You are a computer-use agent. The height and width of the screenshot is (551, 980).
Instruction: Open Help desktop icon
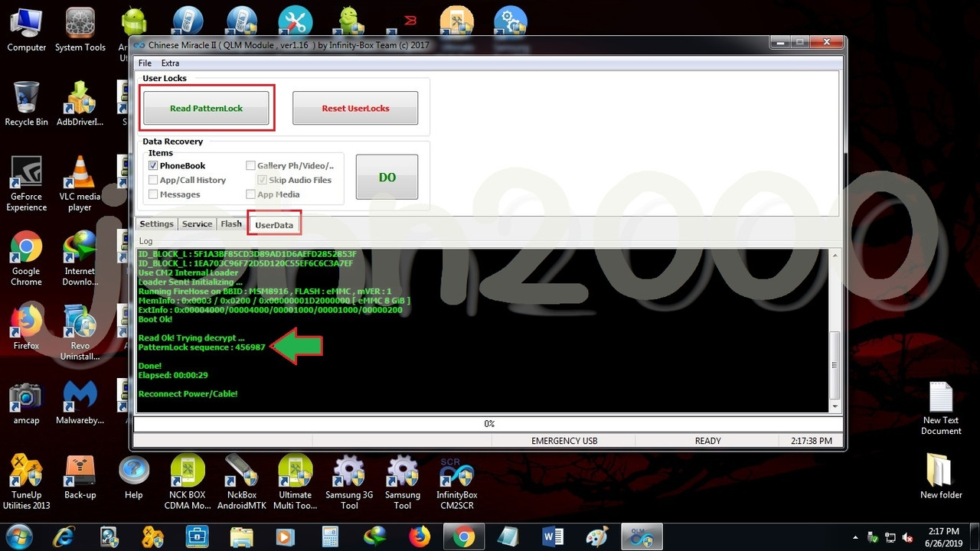(x=134, y=478)
